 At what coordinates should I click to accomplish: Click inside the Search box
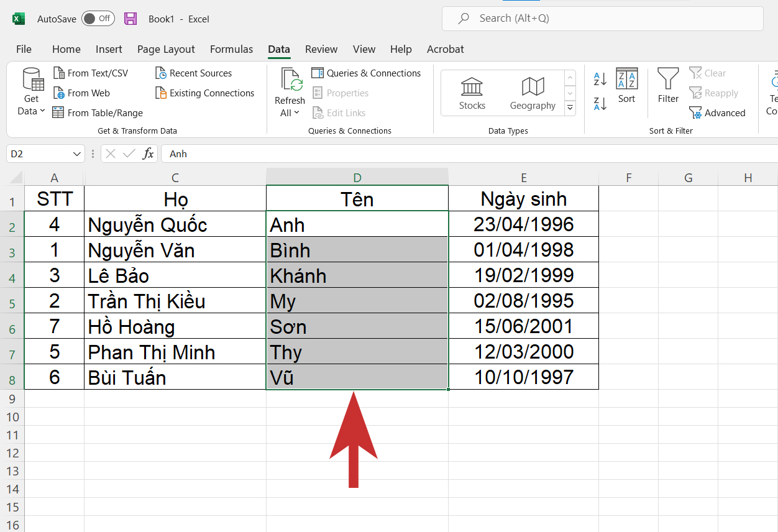602,19
